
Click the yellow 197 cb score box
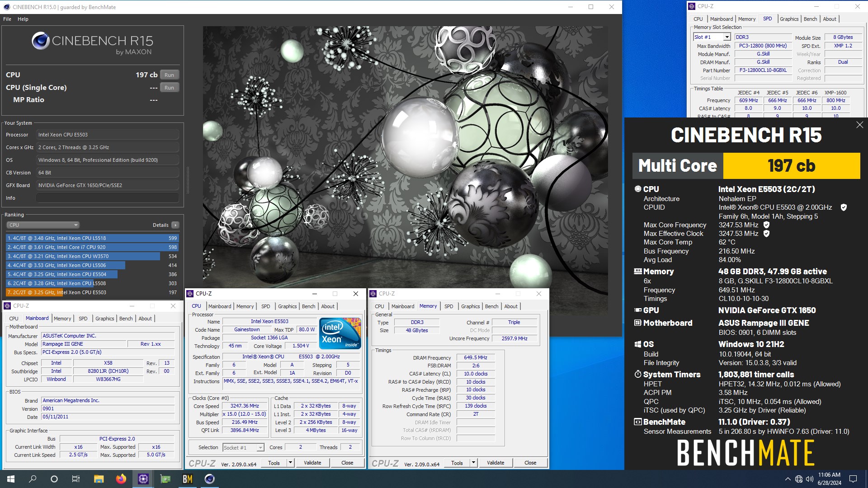pyautogui.click(x=792, y=166)
